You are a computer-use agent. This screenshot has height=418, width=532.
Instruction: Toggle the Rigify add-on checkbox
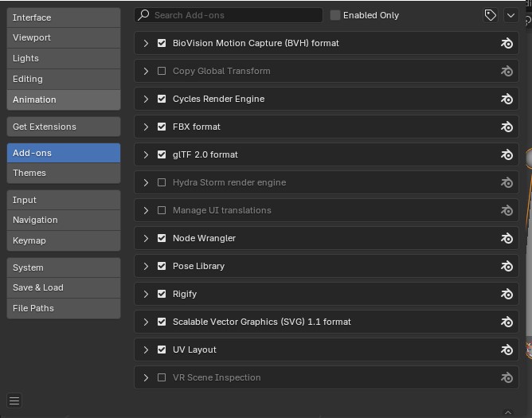coord(162,294)
